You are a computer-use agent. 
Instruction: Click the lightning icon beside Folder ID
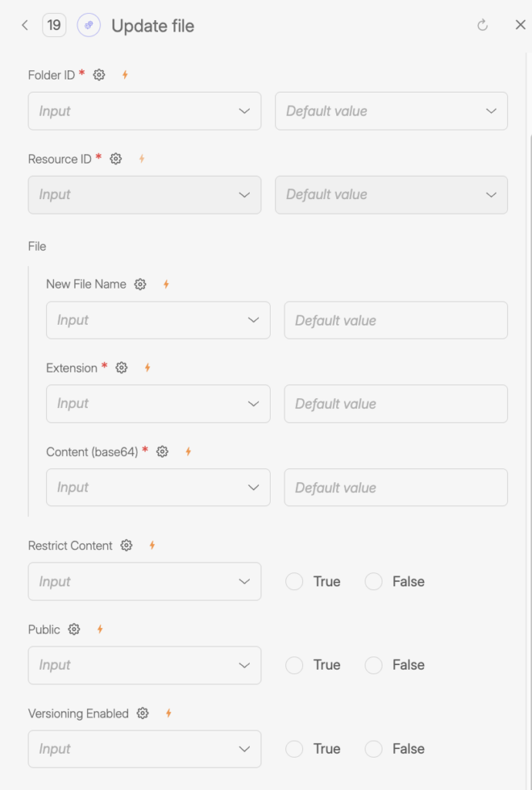(124, 75)
